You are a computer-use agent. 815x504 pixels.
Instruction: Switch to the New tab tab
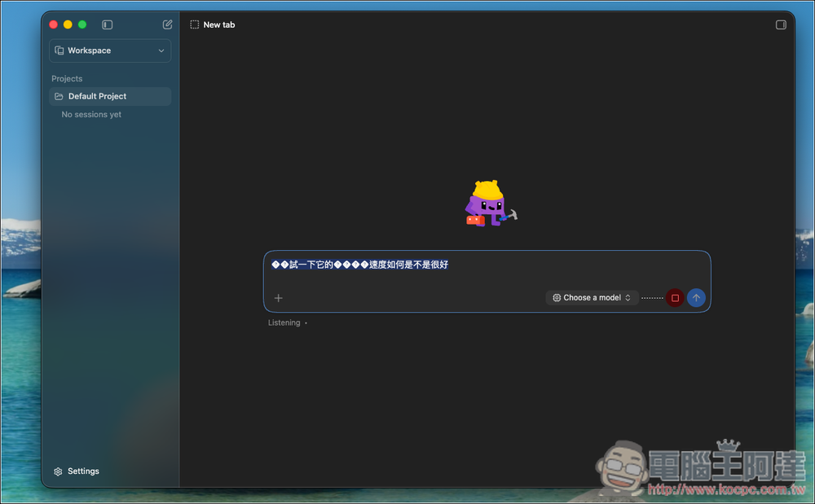coord(213,24)
